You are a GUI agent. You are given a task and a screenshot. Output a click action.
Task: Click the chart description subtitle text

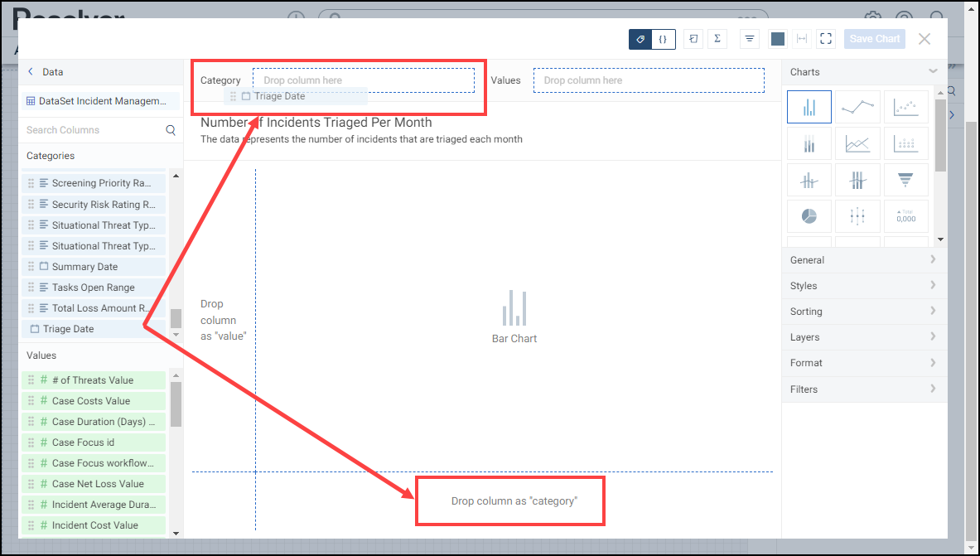point(361,139)
